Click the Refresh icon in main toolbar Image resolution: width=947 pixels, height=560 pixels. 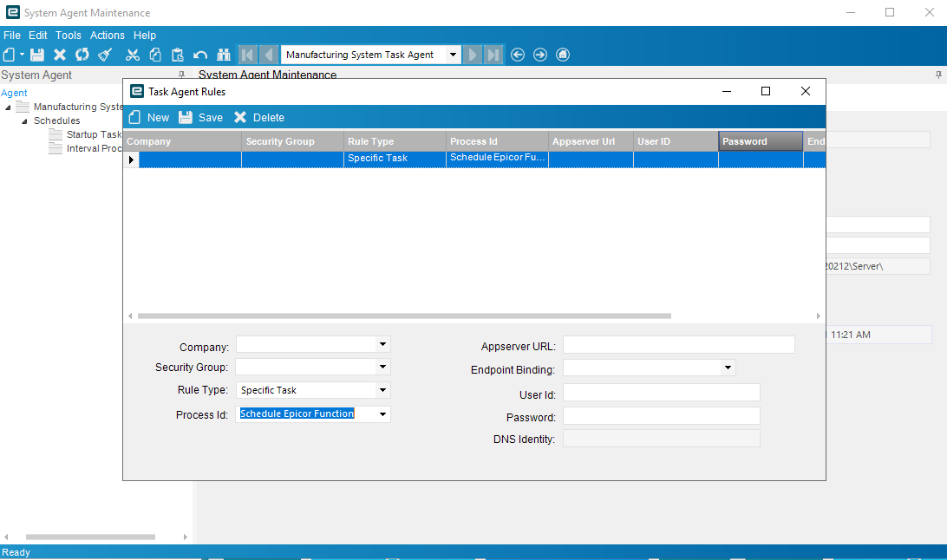(82, 55)
